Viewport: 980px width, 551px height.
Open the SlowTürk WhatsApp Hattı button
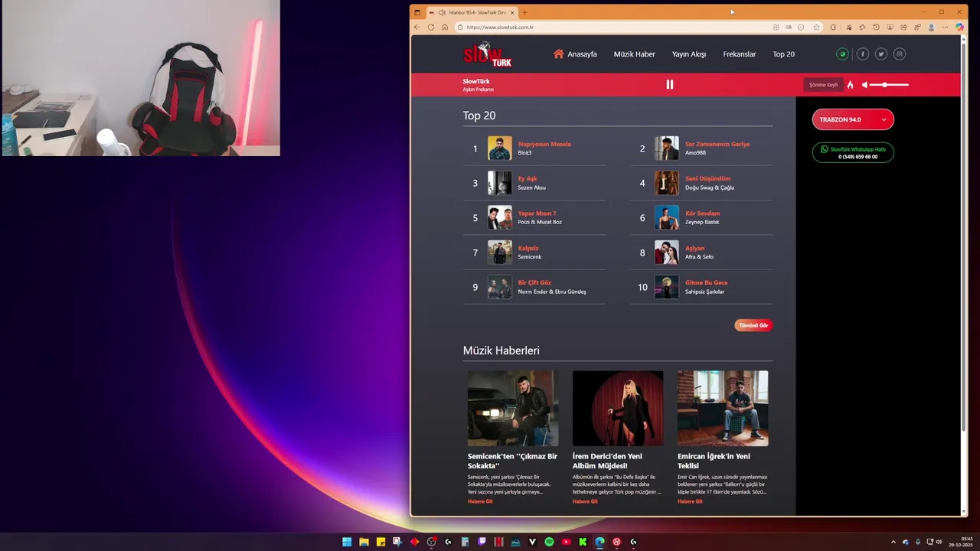click(853, 153)
